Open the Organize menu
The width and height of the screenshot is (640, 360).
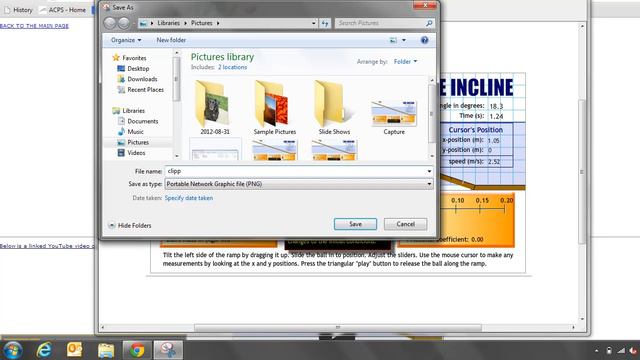126,40
